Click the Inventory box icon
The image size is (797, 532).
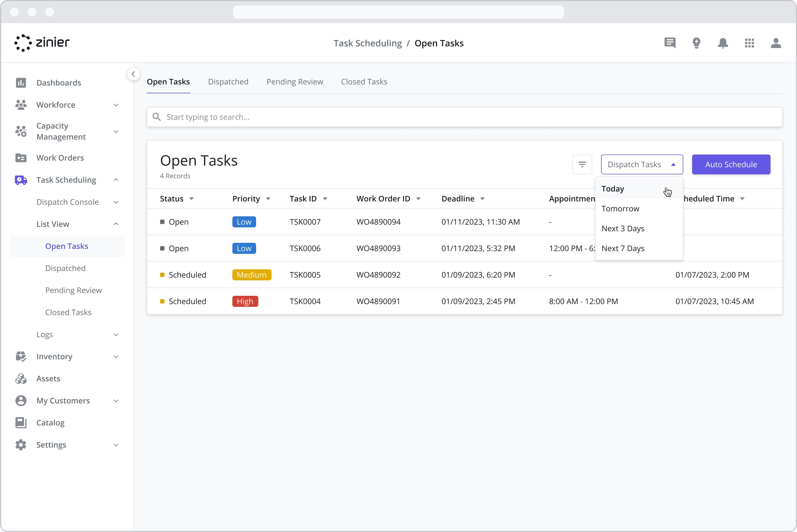click(21, 357)
